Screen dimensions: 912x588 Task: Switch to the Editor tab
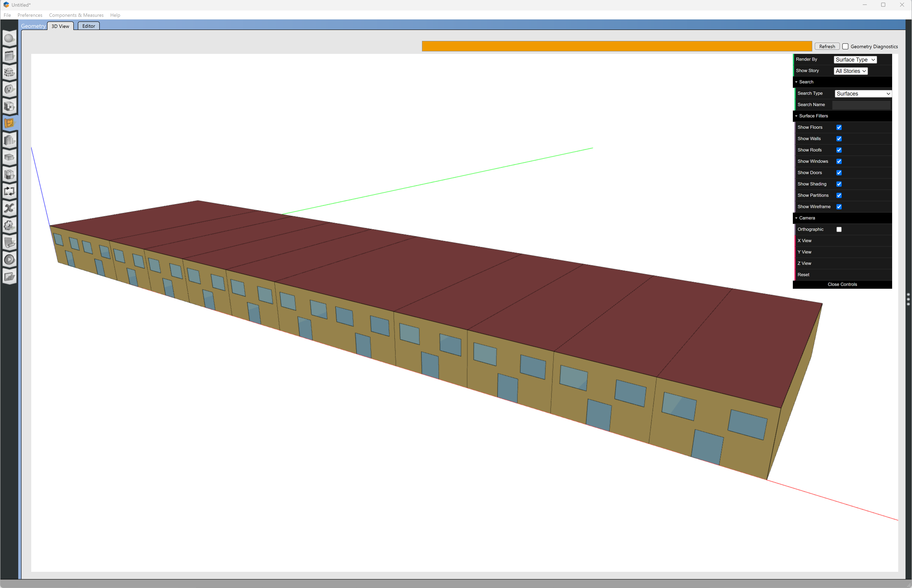click(89, 26)
